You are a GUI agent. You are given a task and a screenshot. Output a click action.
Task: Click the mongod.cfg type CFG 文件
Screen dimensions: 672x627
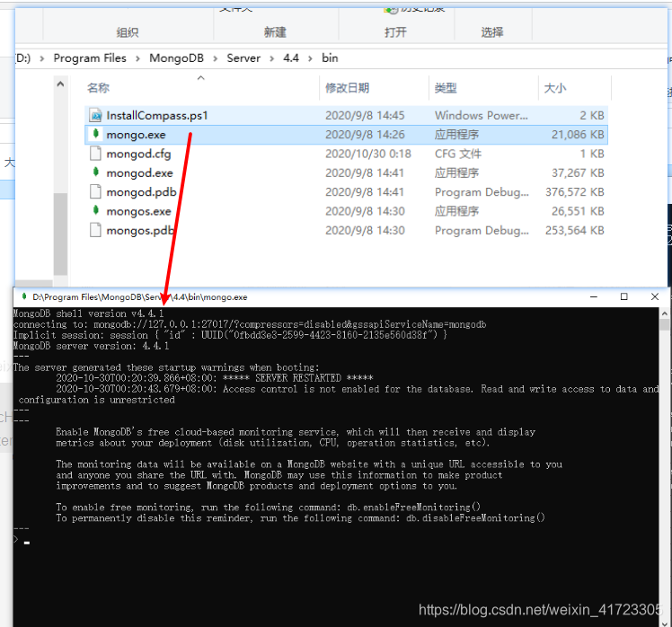coord(458,155)
